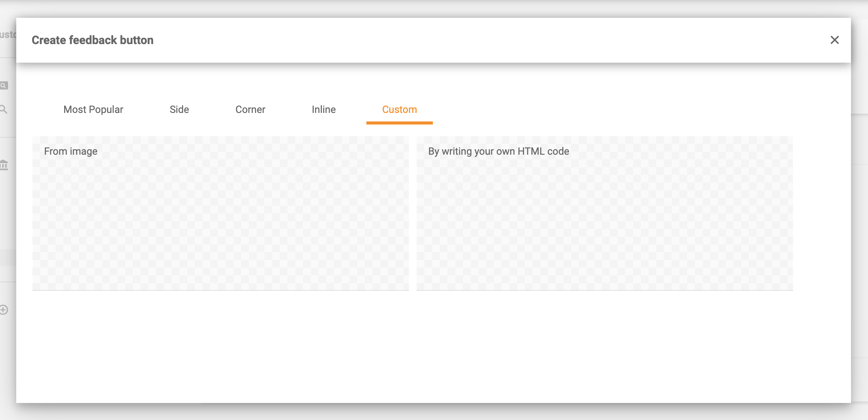Viewport: 868px width, 420px height.
Task: Open the Side button style tab
Action: [x=179, y=109]
